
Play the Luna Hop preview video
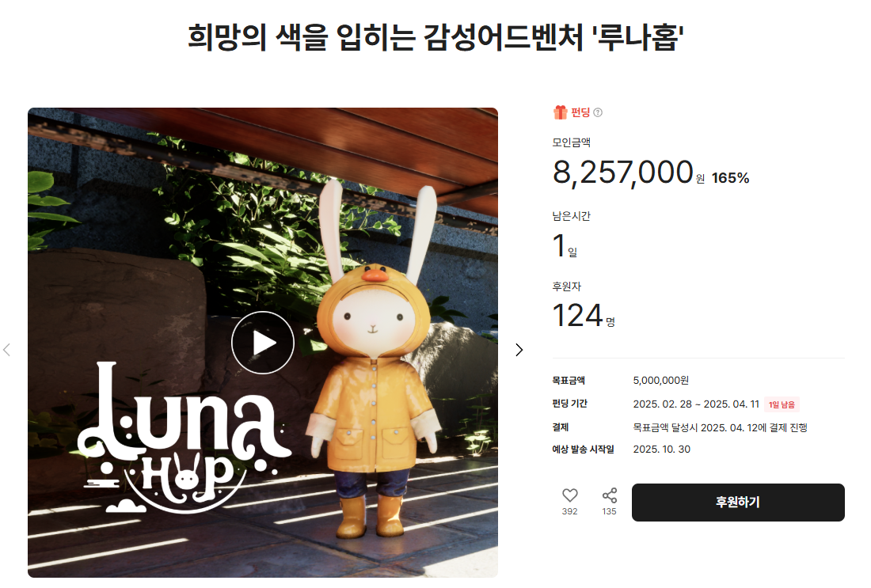click(x=263, y=343)
